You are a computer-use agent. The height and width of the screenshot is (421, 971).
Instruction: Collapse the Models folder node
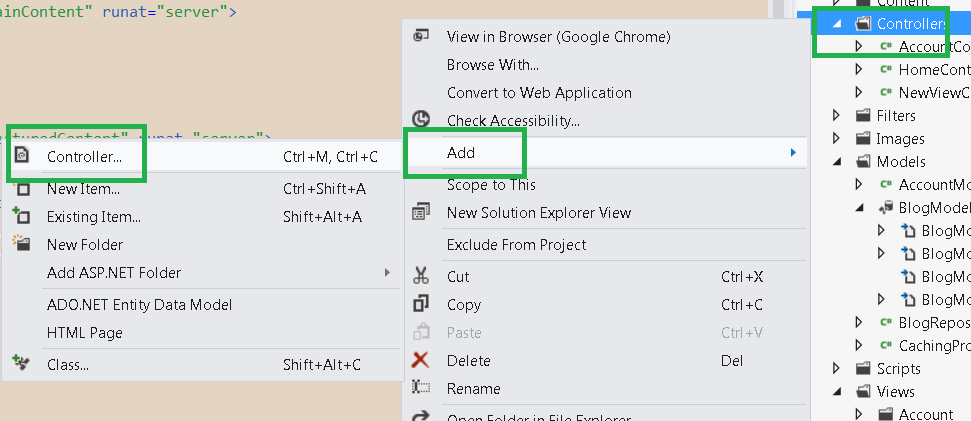pyautogui.click(x=838, y=162)
